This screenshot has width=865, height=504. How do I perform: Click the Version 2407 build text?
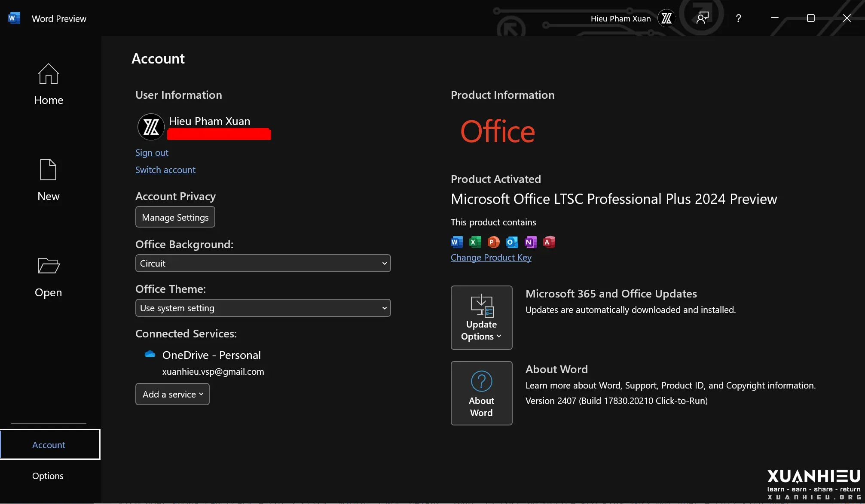click(617, 401)
